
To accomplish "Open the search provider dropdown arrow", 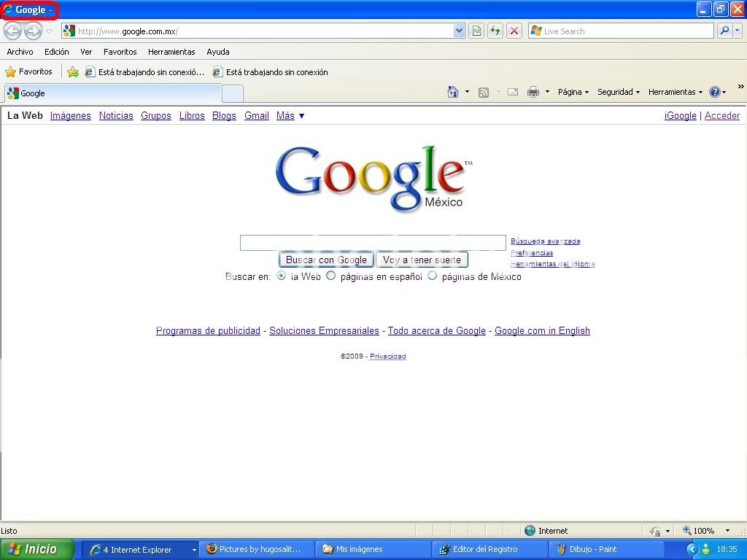I will click(738, 31).
